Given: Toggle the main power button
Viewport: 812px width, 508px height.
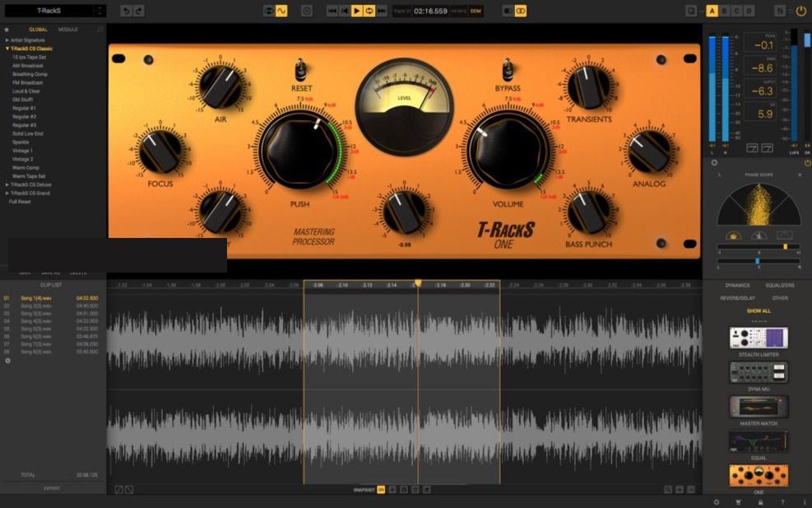Looking at the screenshot, I should pyautogui.click(x=800, y=11).
